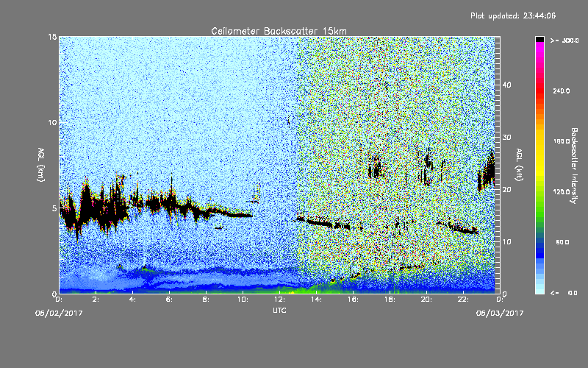Click the 15 km tick on left axis
Viewport: 588px width, 368px height.
point(52,37)
